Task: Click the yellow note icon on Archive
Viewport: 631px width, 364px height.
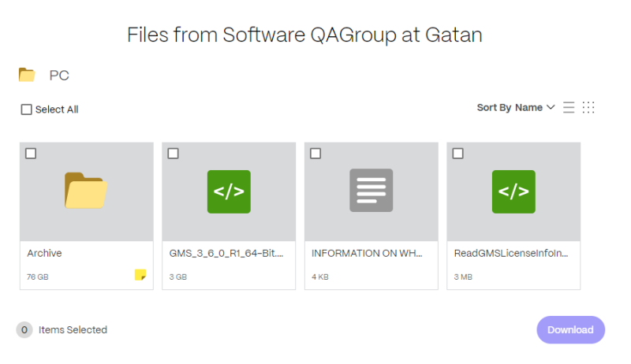Action: (140, 275)
